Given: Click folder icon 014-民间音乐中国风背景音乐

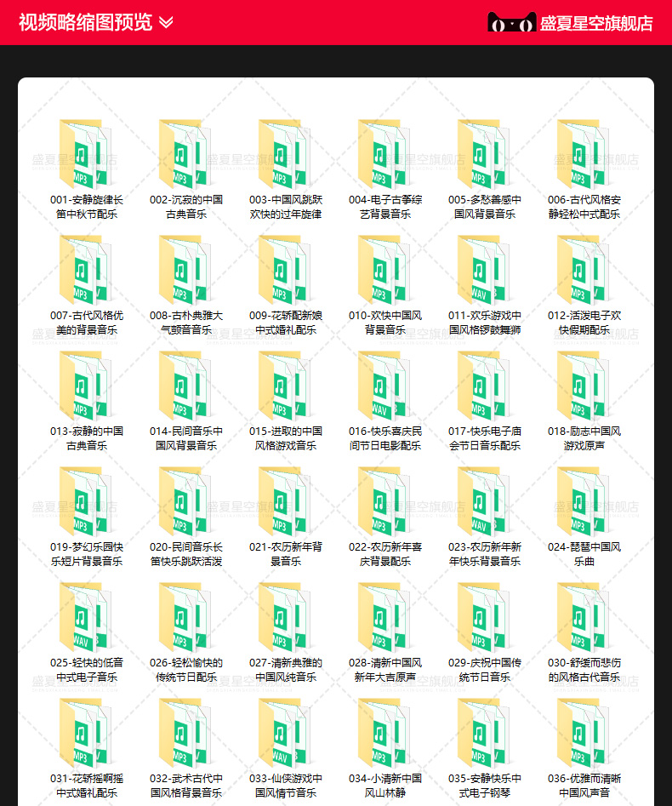Looking at the screenshot, I should tap(185, 386).
